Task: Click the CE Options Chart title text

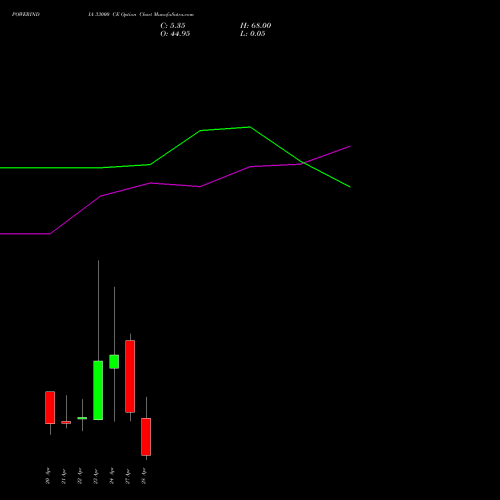Action: 141,14
